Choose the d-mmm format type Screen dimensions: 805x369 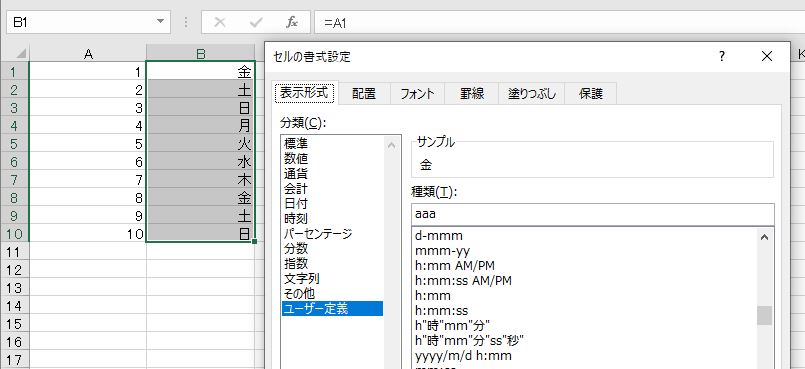point(585,236)
